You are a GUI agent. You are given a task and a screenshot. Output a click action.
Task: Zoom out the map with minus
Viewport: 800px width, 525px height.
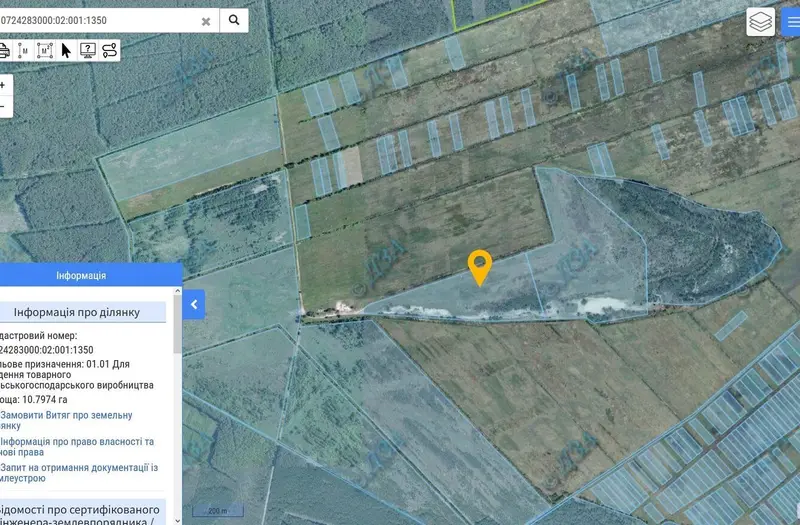tap(3, 107)
